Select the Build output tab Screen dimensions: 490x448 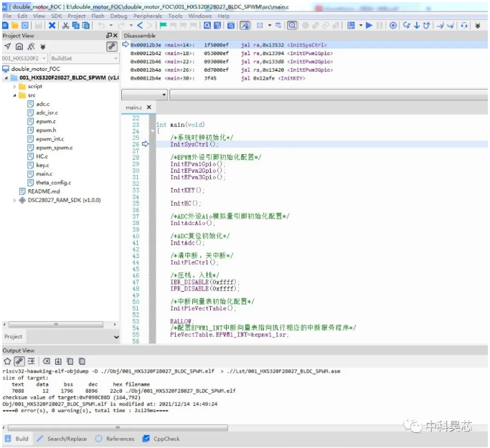tap(17, 439)
